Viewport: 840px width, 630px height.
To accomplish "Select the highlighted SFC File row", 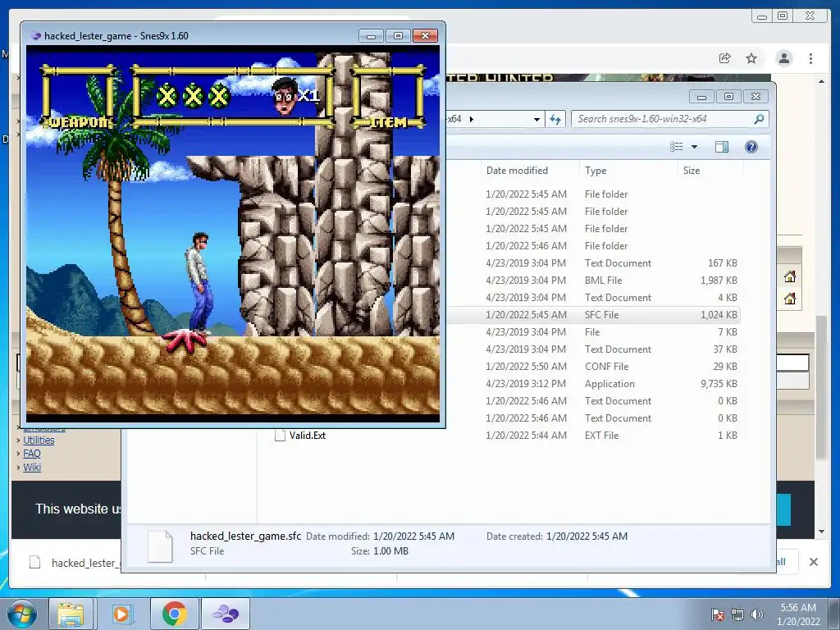I will click(594, 314).
